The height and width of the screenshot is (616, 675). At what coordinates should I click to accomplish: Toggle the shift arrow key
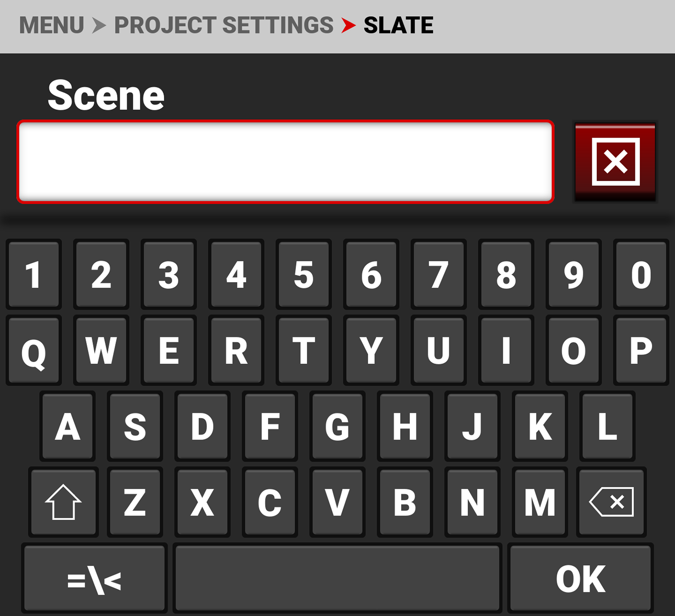[x=63, y=502]
